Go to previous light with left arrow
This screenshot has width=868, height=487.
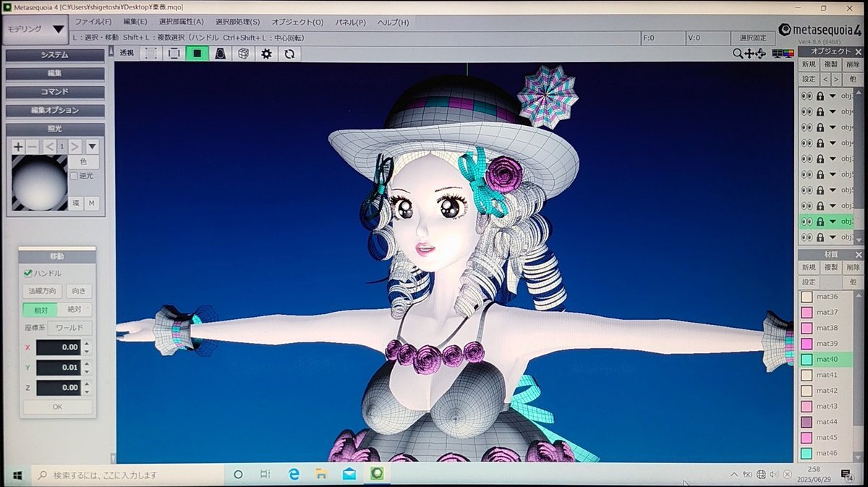click(49, 146)
